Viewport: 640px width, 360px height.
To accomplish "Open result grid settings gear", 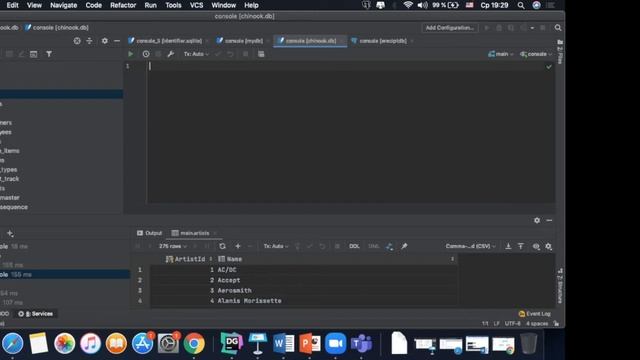I will [x=549, y=246].
